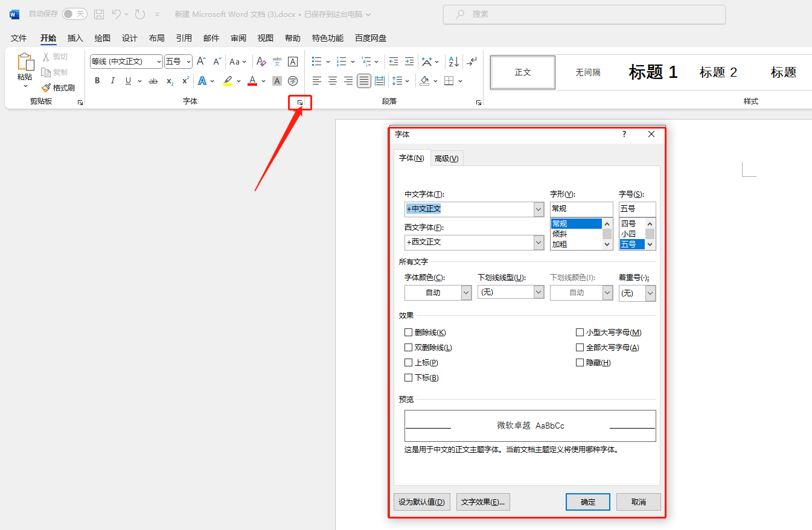
Task: Check 全部大写字母(A) checkbox
Action: [580, 348]
